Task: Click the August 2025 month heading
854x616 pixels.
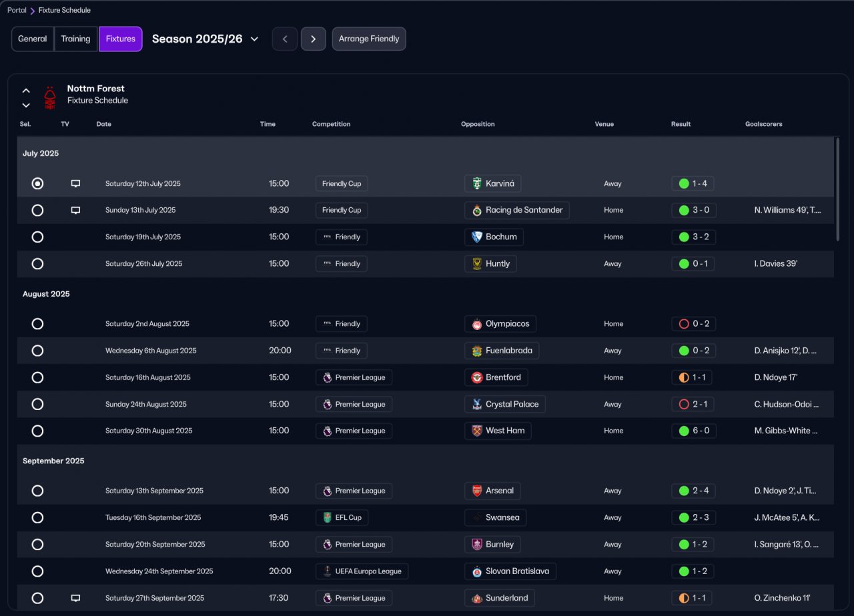Action: 46,294
